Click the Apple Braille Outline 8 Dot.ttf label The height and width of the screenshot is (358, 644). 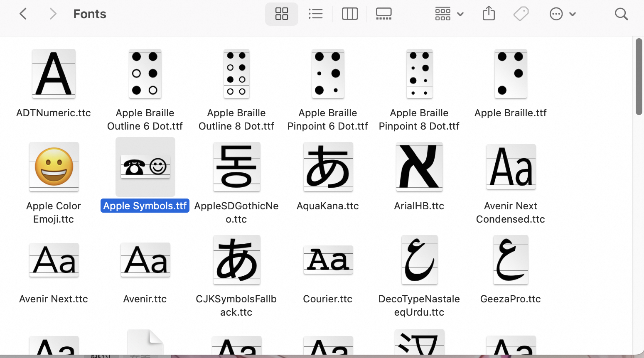click(x=236, y=120)
